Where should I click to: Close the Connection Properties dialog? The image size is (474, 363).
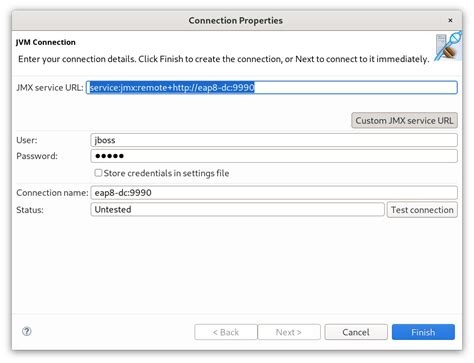click(450, 20)
